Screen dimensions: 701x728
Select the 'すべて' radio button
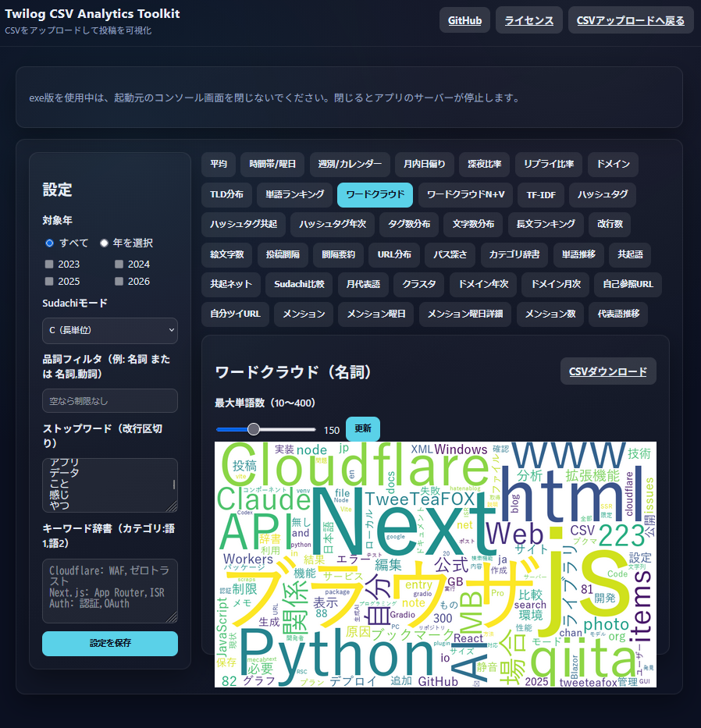tap(50, 243)
